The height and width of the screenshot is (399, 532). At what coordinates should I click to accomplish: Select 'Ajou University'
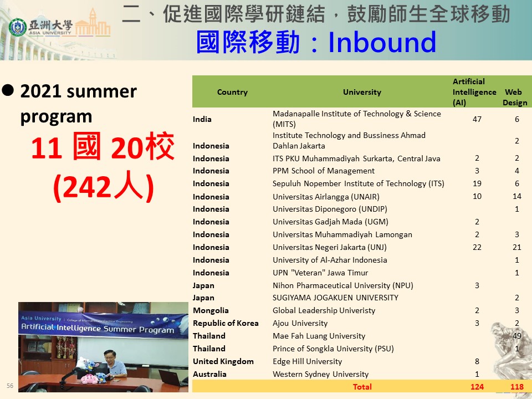(x=300, y=323)
